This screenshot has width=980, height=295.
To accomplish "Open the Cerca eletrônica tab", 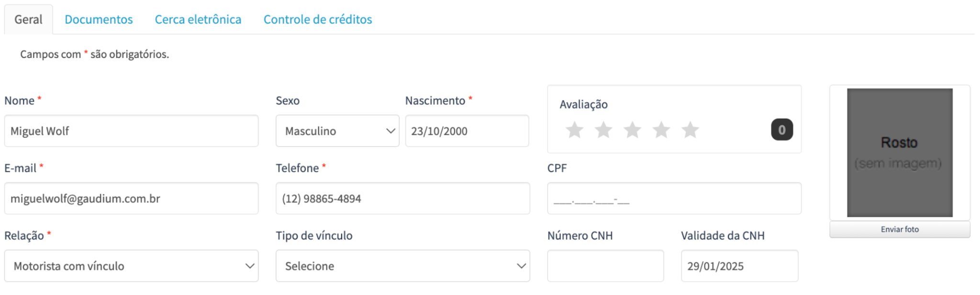I will 198,20.
